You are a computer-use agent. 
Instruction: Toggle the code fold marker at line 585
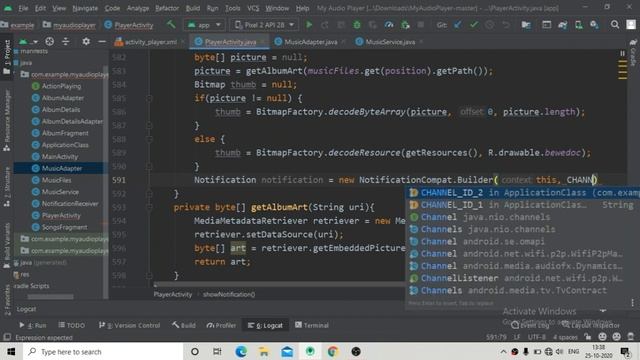tap(149, 98)
